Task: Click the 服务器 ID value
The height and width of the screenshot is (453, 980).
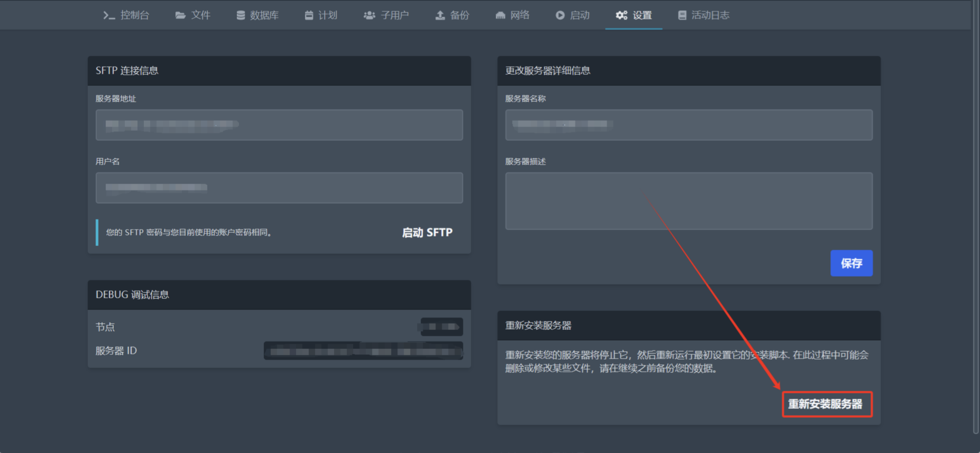Action: tap(363, 351)
